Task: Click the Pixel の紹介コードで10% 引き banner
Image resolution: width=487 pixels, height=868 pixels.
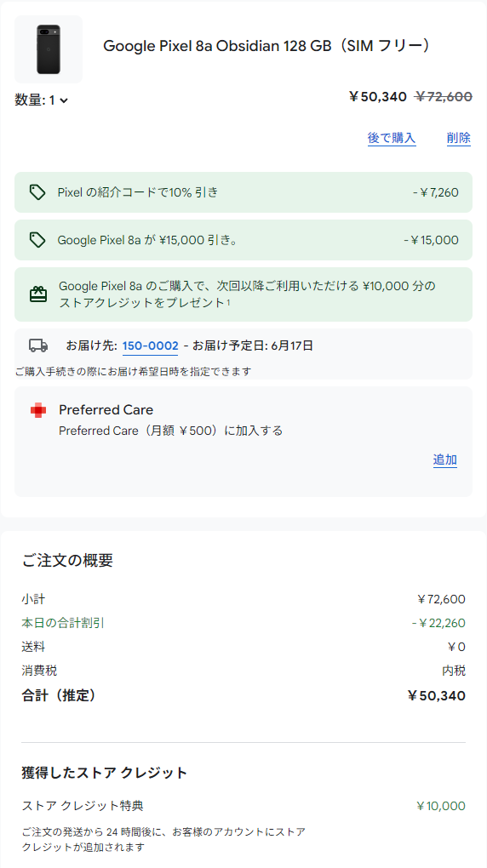Action: (243, 192)
